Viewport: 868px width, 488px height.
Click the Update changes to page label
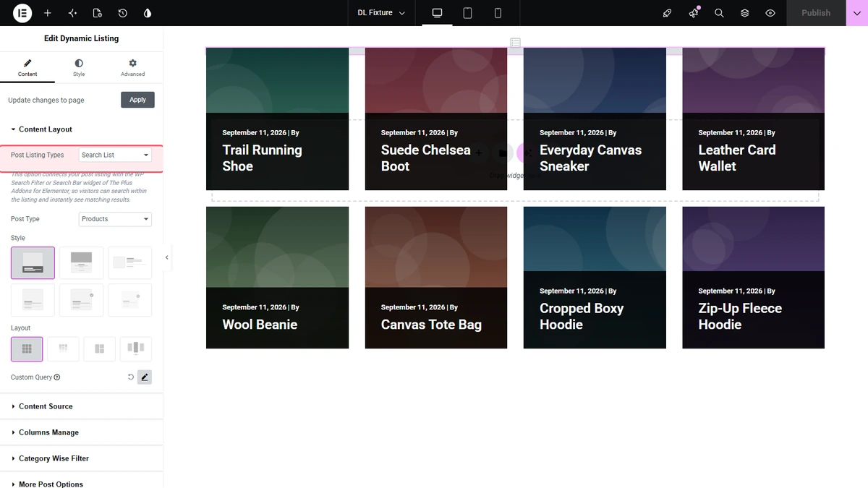46,100
